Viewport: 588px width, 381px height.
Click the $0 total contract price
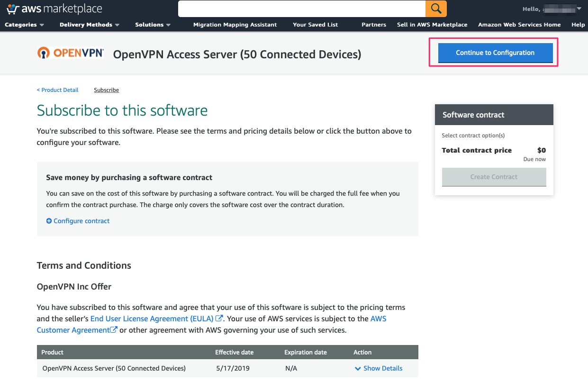pyautogui.click(x=542, y=150)
